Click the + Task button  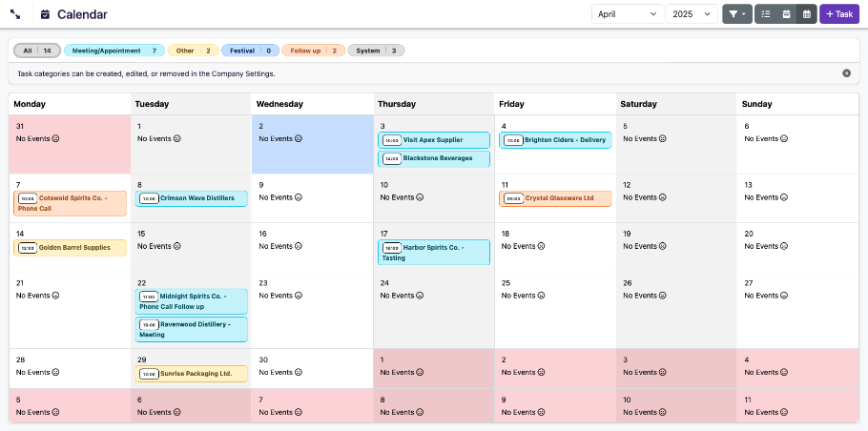pyautogui.click(x=839, y=14)
